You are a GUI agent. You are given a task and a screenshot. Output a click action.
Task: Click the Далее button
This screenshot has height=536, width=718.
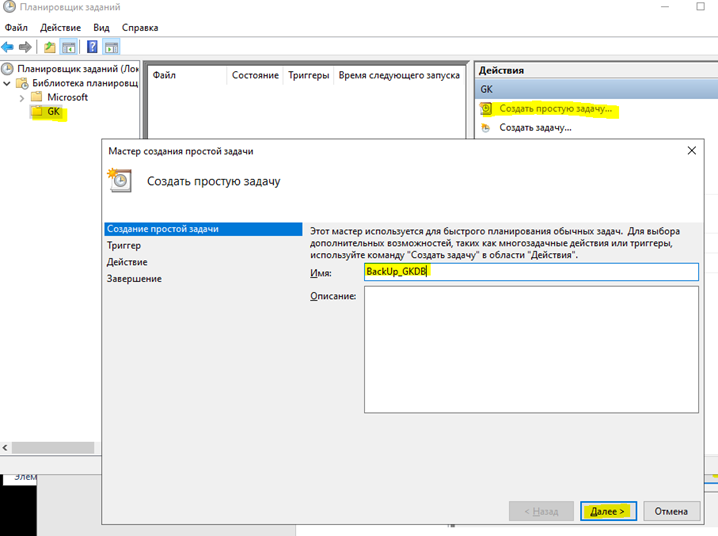tap(608, 511)
